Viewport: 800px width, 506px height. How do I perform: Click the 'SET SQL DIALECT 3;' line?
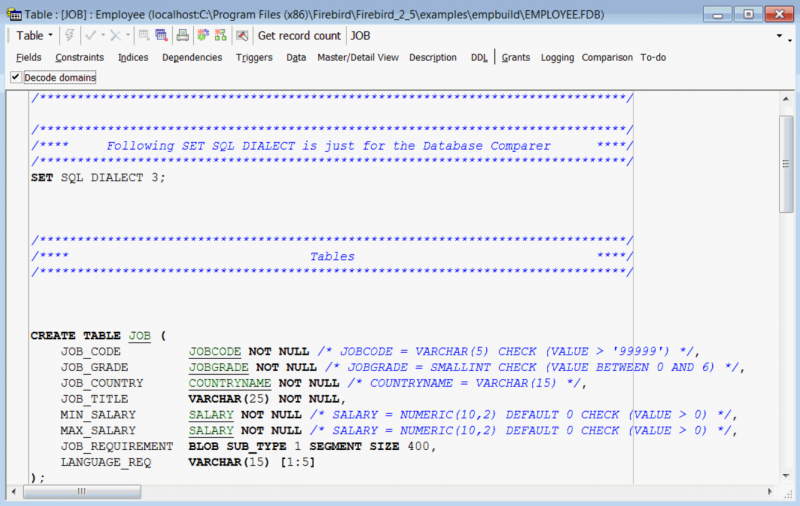98,178
